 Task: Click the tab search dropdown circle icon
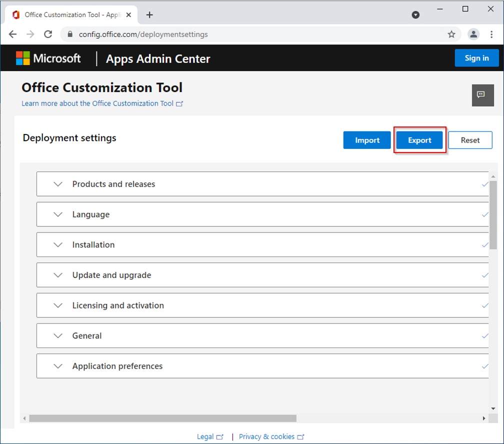click(x=415, y=15)
